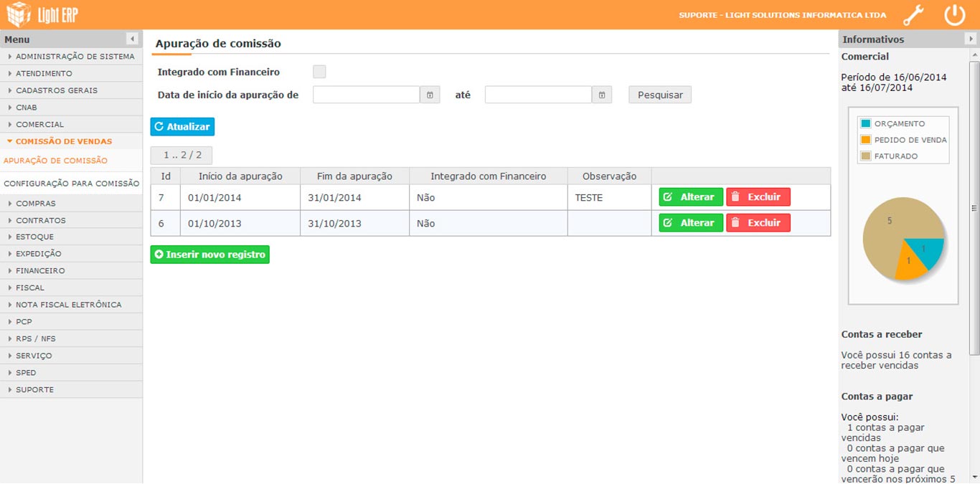The width and height of the screenshot is (980, 484).
Task: Click the power logout icon
Action: pyautogui.click(x=954, y=15)
